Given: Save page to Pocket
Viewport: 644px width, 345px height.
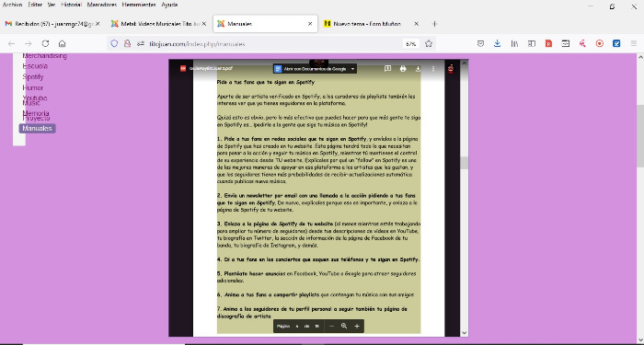Looking at the screenshot, I should point(480,43).
